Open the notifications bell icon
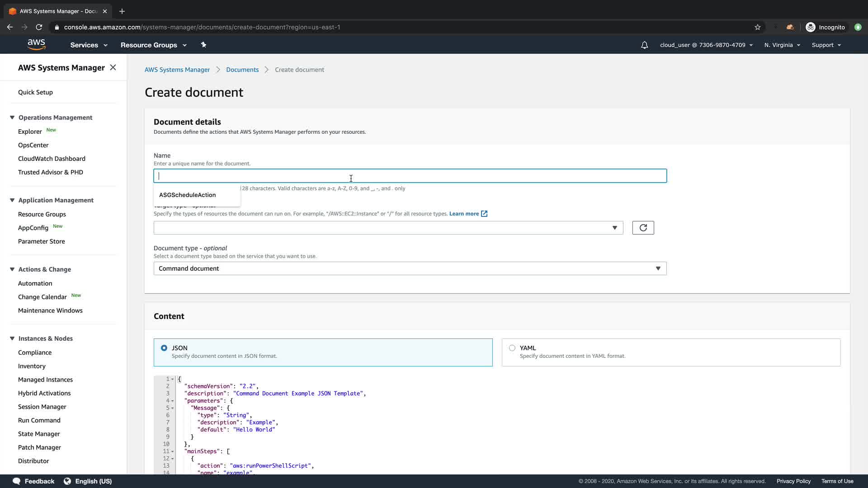The height and width of the screenshot is (488, 868). [644, 45]
